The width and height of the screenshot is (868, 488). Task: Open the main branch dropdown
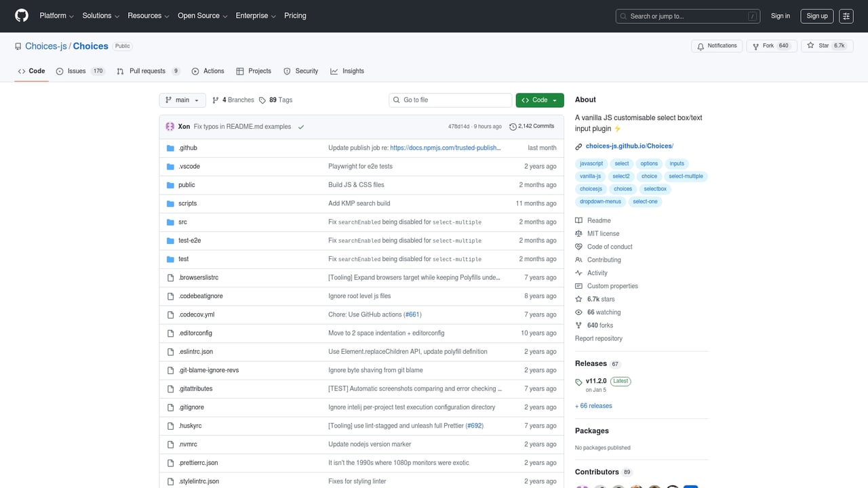click(x=182, y=100)
